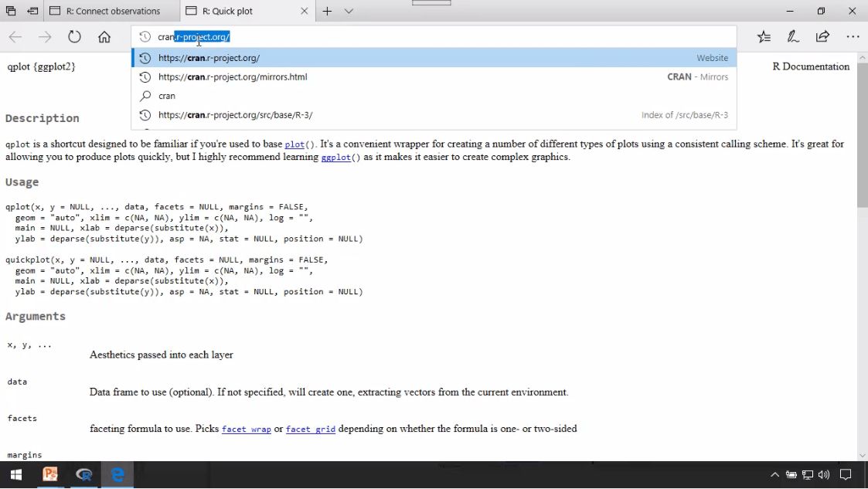
Task: Click the 'margins' argument name
Action: 25,455
